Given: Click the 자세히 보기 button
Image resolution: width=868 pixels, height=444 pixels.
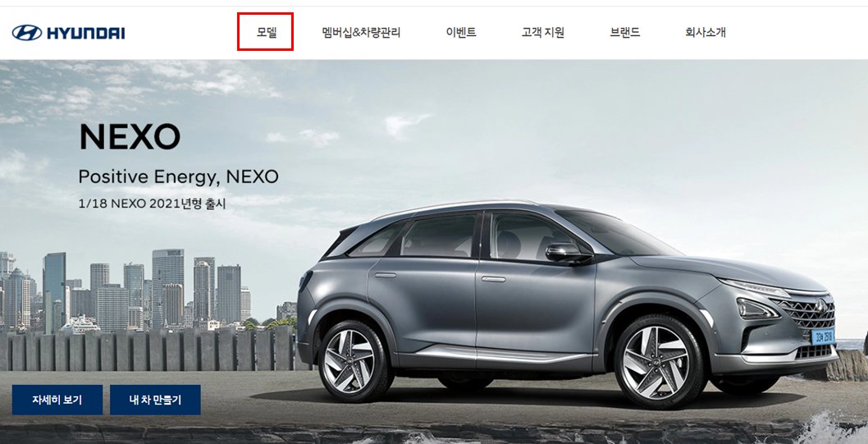Looking at the screenshot, I should (x=57, y=400).
